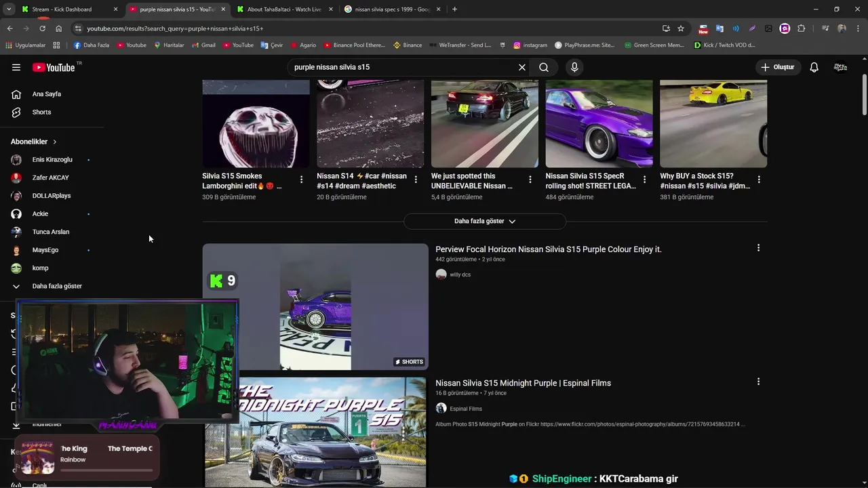
Task: Open the YouTube hamburger guide menu
Action: pyautogui.click(x=16, y=67)
